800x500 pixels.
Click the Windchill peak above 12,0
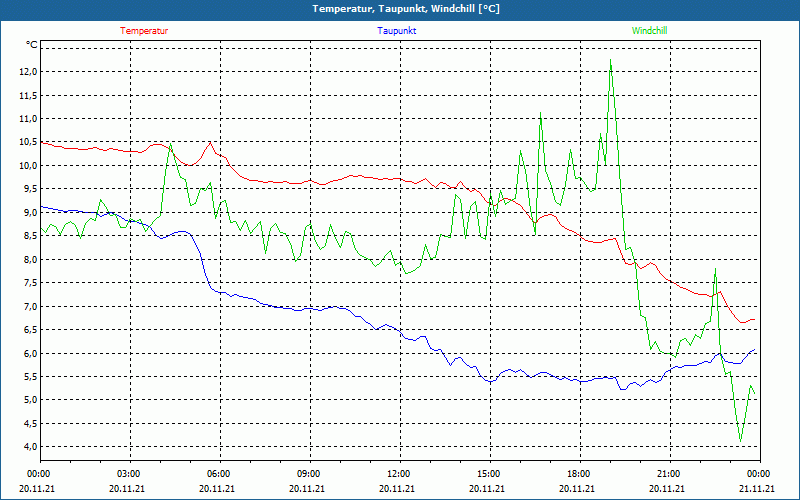[610, 61]
